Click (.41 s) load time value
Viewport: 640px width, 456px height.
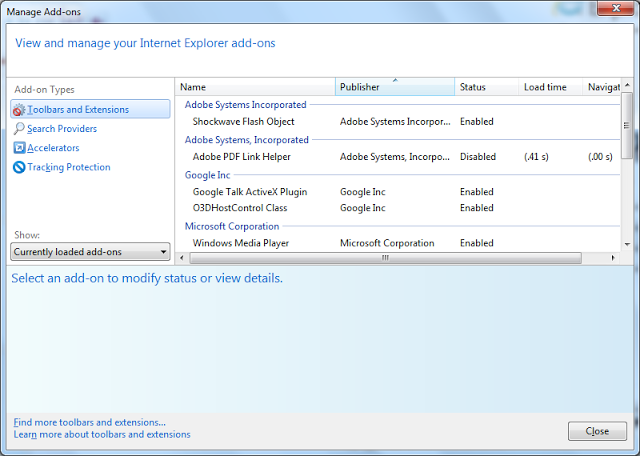536,157
